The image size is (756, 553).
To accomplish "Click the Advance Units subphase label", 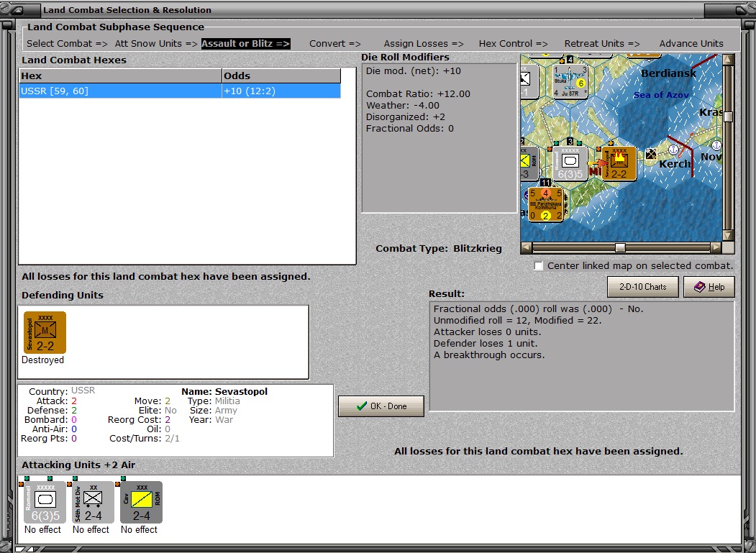I will pyautogui.click(x=691, y=43).
